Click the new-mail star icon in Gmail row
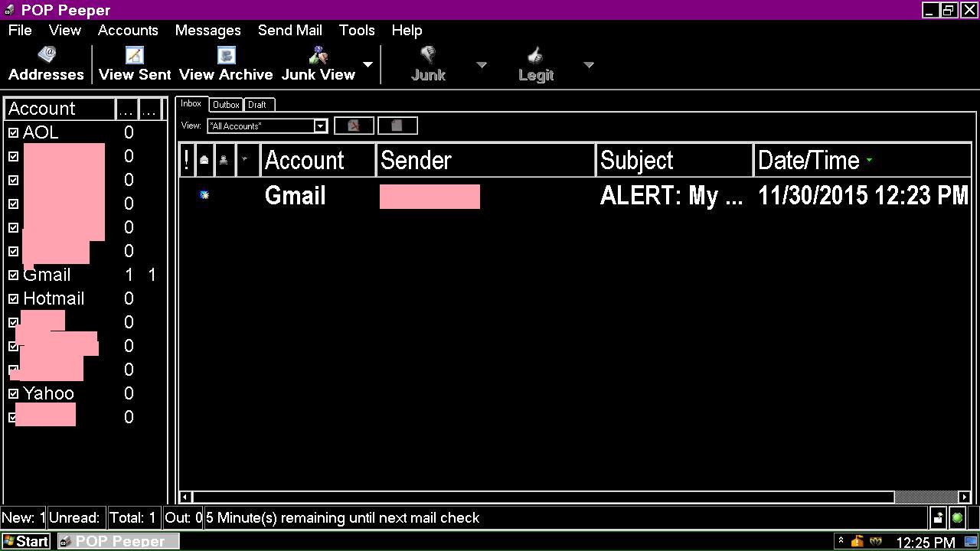Screen dimensions: 980x551 204,195
